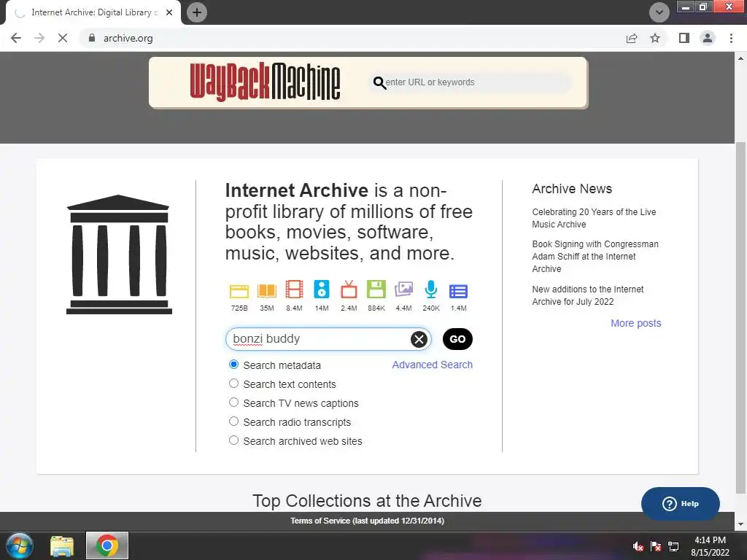
Task: Open a new browser tab
Action: (x=197, y=12)
